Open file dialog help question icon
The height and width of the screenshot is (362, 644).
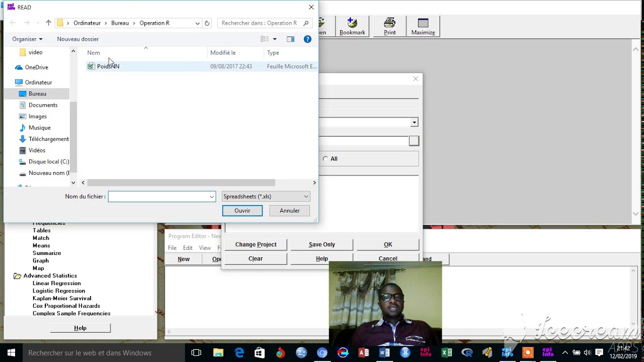(307, 39)
